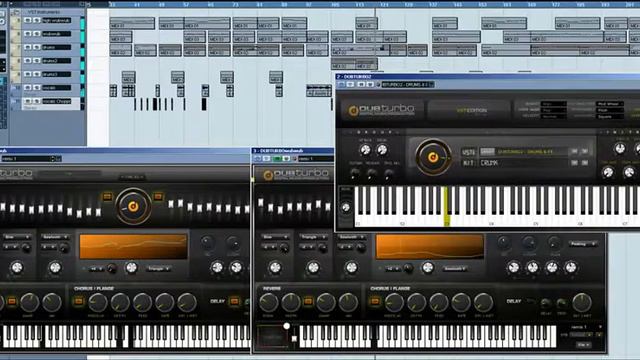Open the Mod Wheel dropdown in drums window
640x360 pixels.
coord(610,104)
